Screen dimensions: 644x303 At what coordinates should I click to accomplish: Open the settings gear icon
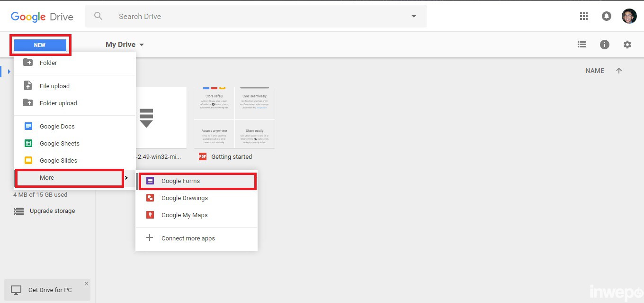pos(627,45)
